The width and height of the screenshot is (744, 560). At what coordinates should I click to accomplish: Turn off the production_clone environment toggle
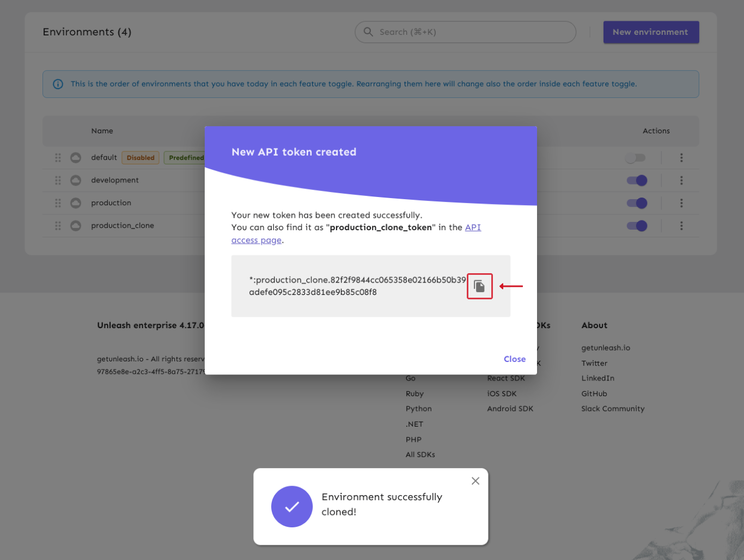(637, 226)
